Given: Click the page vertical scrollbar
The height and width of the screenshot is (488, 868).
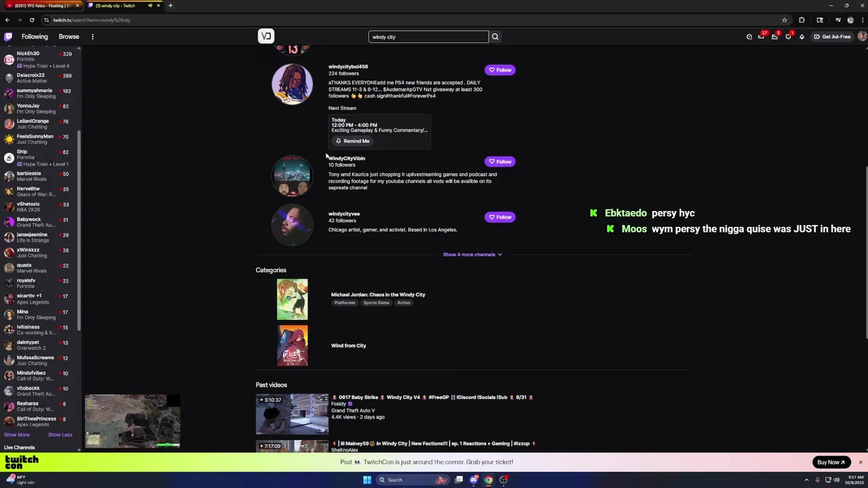Looking at the screenshot, I should (865, 251).
